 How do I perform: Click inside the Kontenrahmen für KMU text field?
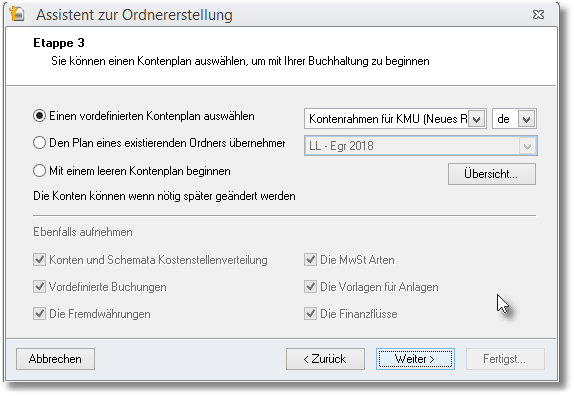click(x=387, y=119)
